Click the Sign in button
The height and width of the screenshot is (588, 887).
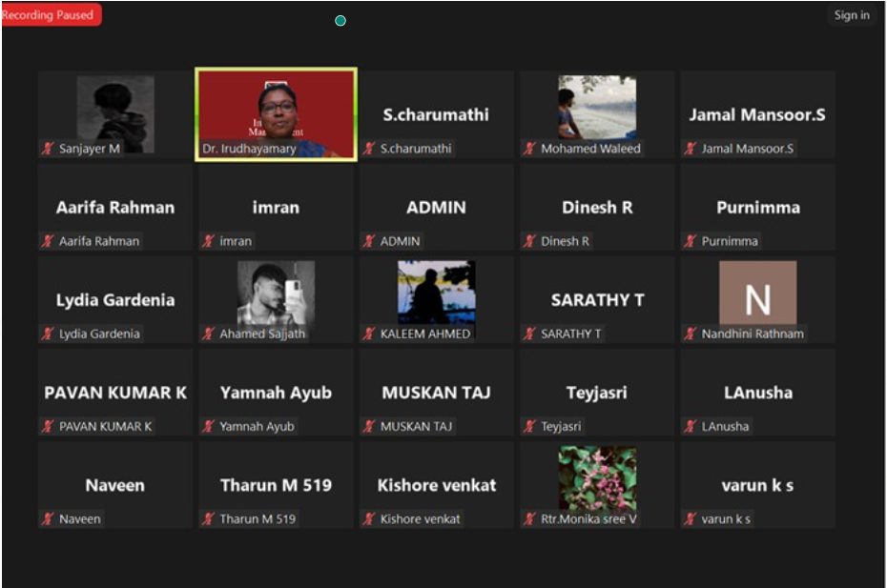(851, 15)
